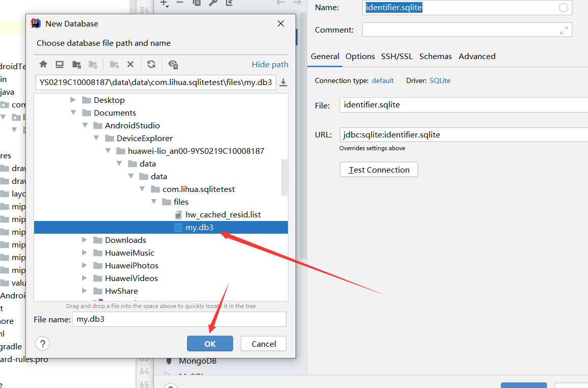Click the Test Connection button
This screenshot has width=588, height=388.
379,169
